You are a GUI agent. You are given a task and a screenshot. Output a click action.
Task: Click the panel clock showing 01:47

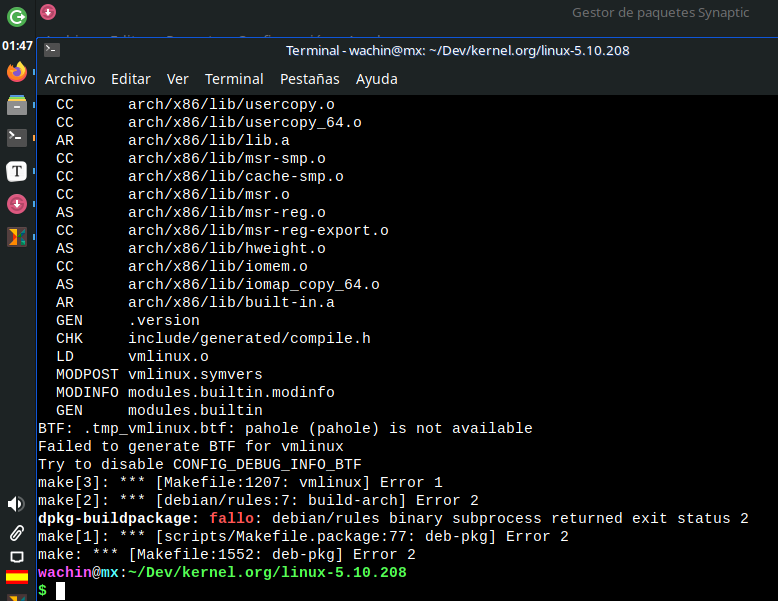[x=17, y=46]
